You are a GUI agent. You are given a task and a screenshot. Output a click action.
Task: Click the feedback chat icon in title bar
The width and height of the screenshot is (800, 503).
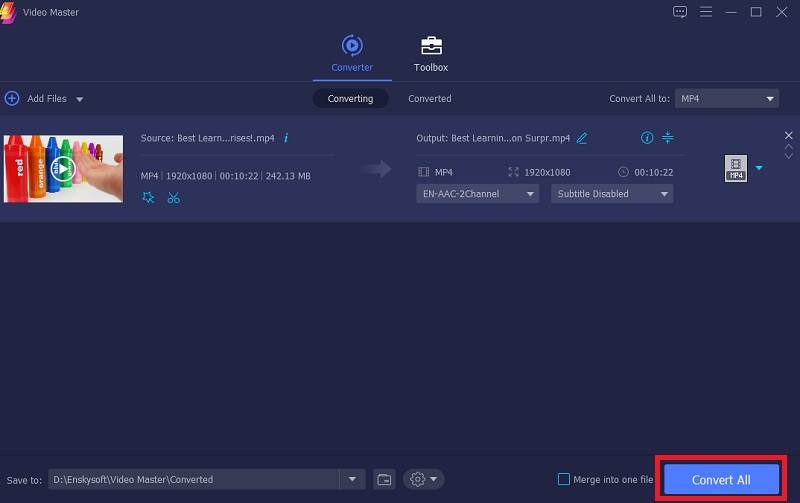tap(680, 12)
